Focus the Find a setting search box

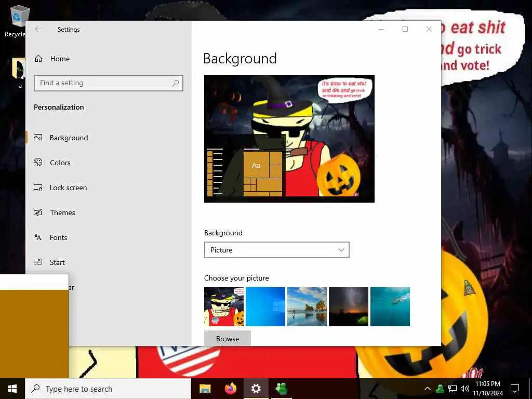coord(109,83)
